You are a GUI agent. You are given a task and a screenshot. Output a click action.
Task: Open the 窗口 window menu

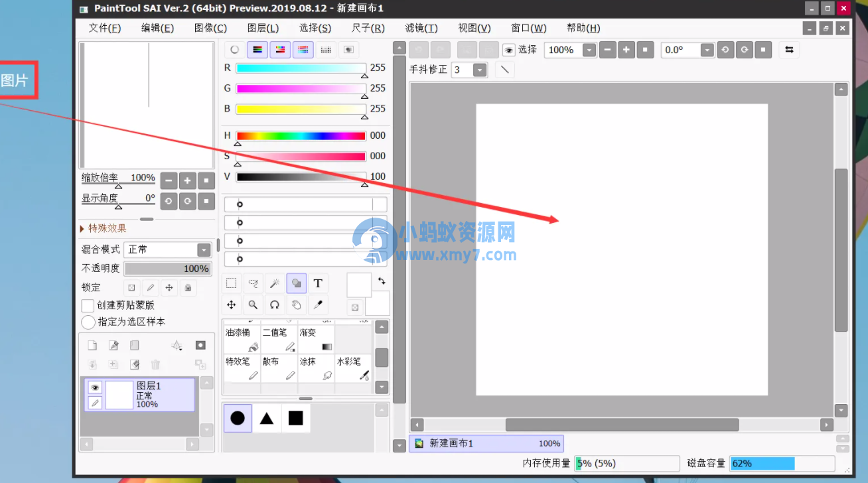528,28
